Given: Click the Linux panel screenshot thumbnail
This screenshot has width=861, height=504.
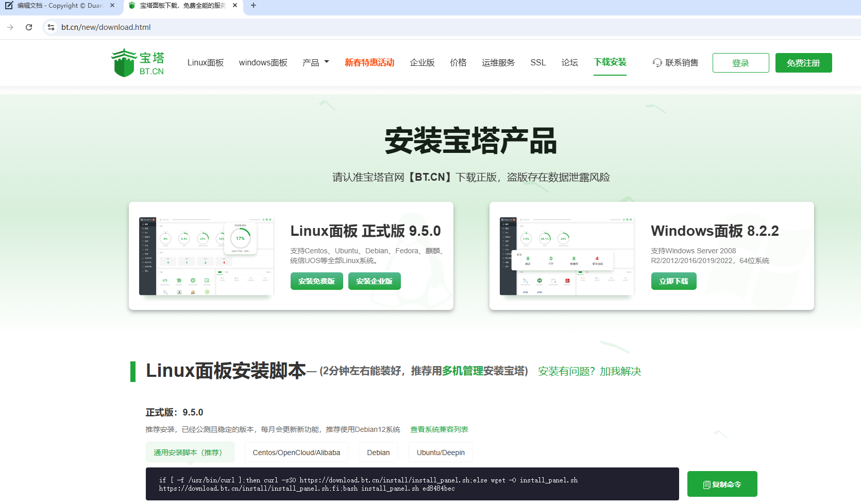Looking at the screenshot, I should [x=206, y=256].
